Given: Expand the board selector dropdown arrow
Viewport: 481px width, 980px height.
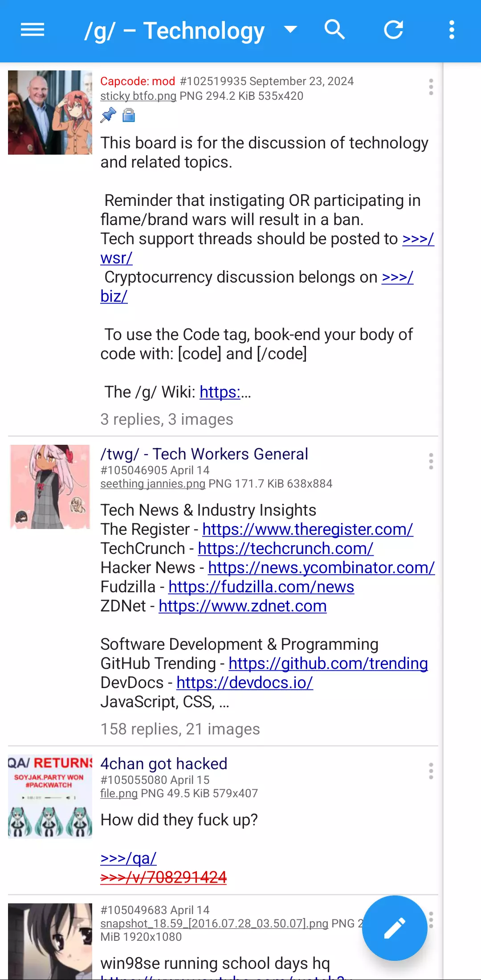Looking at the screenshot, I should coord(290,30).
